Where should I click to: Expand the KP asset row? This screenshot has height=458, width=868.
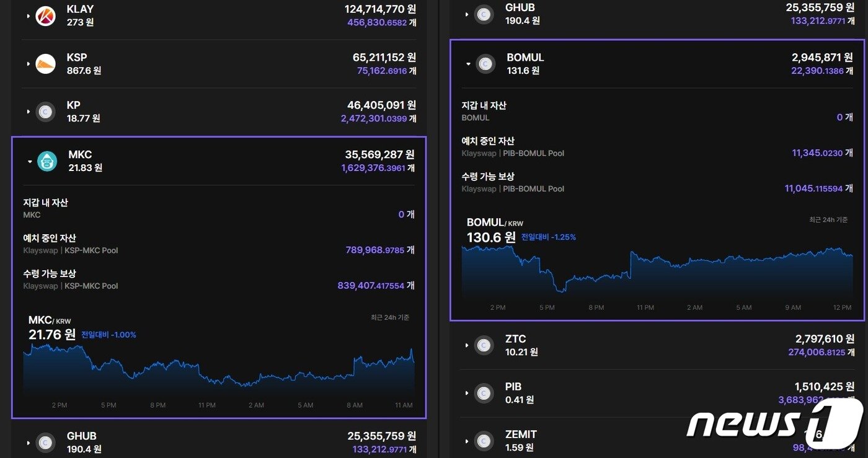tap(29, 112)
